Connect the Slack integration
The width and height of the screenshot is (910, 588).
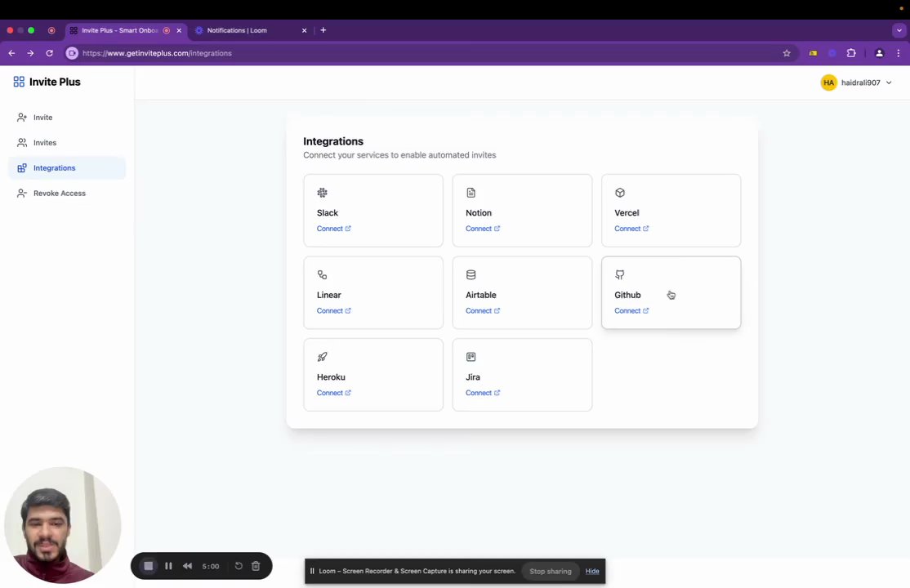tap(334, 229)
